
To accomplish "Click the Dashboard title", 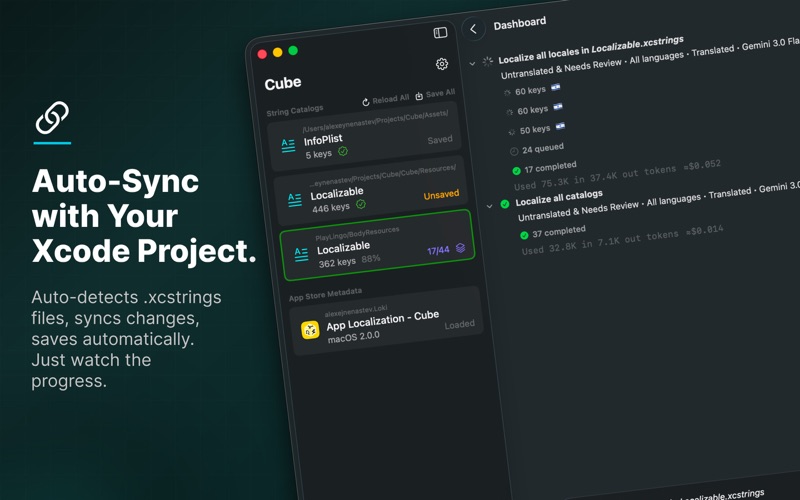I will point(520,23).
